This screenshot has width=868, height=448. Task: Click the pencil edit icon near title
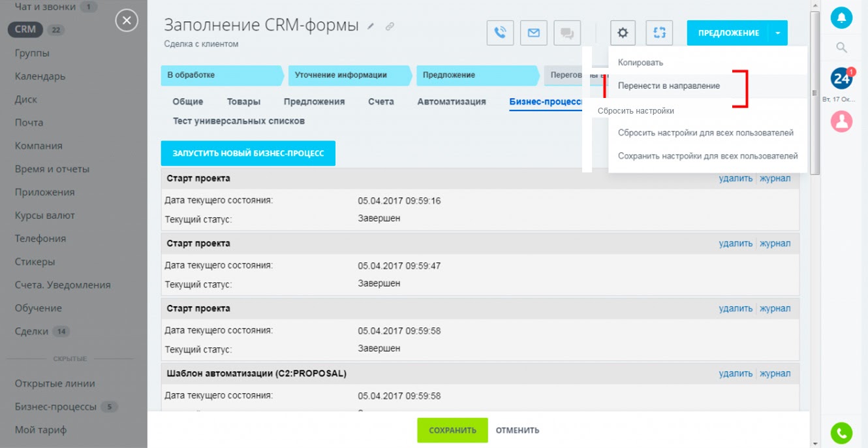371,27
